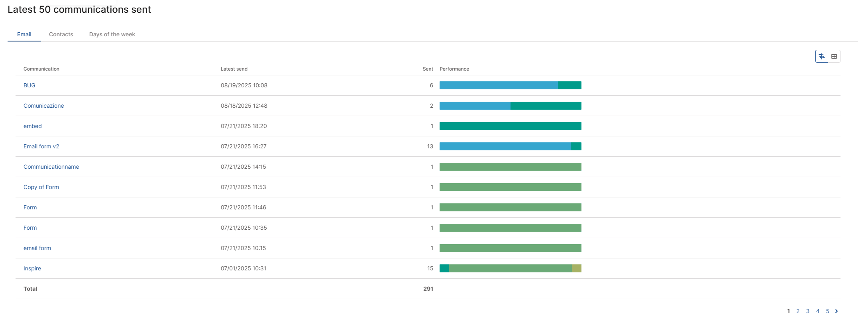Switch to table view icon

[x=834, y=56]
